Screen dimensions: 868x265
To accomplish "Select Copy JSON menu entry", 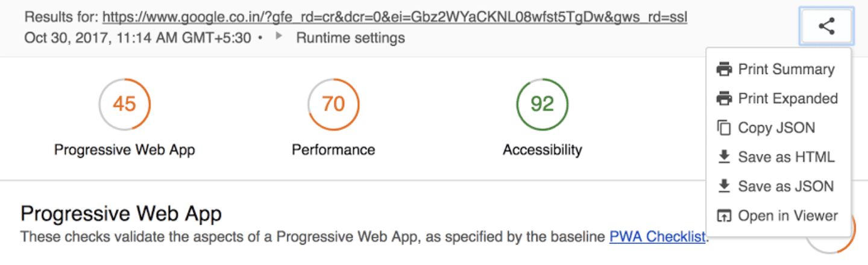I will [x=776, y=128].
